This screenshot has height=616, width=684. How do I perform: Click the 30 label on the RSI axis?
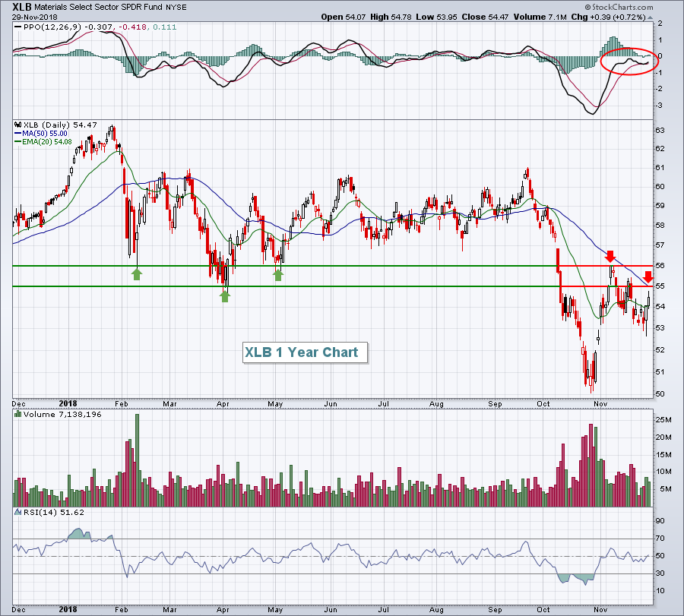(660, 573)
